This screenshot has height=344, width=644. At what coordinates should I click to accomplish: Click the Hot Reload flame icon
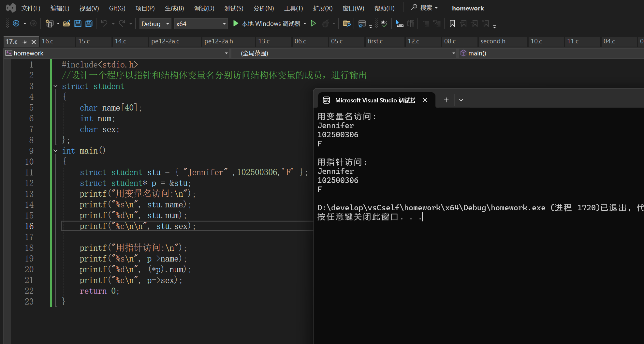click(325, 23)
